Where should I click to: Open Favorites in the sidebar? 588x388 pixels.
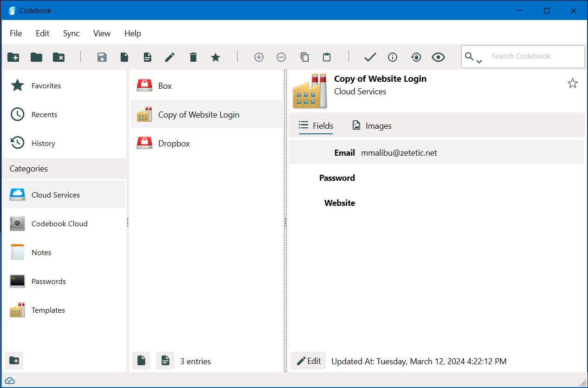(64, 86)
